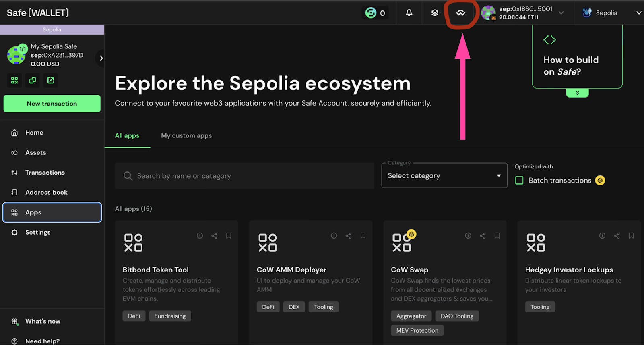This screenshot has height=345, width=644.
Task: Open the What's new link
Action: click(43, 321)
